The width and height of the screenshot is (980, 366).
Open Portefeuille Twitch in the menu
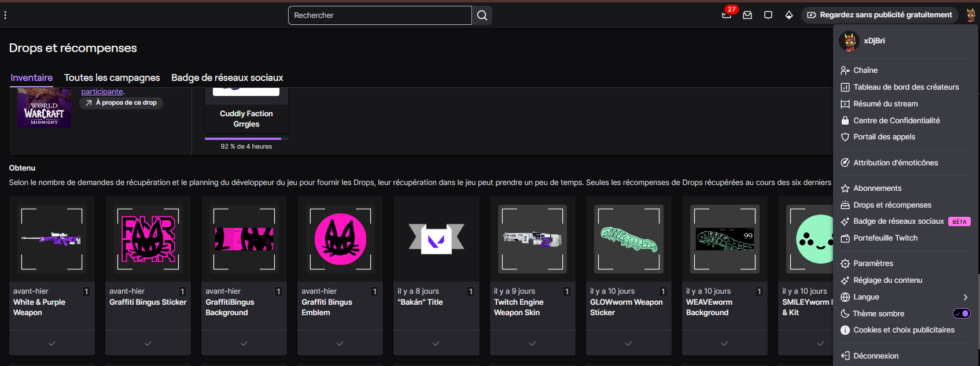coord(885,238)
